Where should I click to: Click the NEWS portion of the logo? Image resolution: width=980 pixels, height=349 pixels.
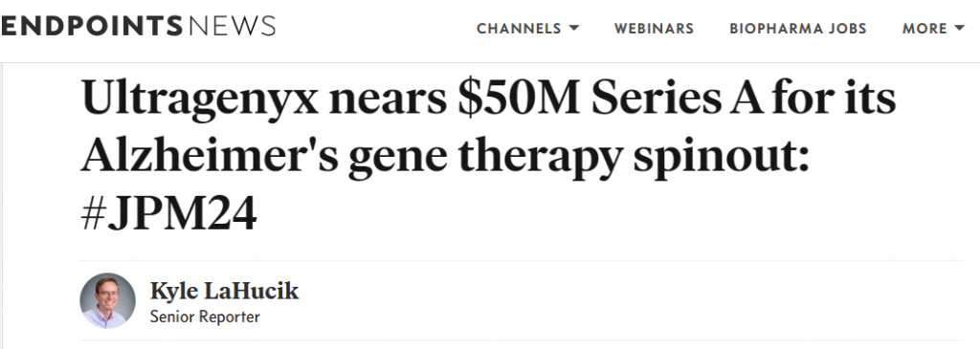[x=231, y=26]
